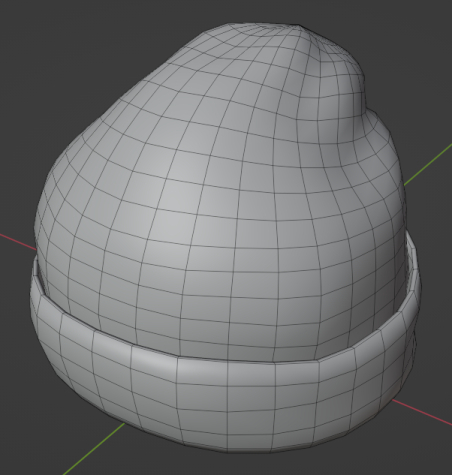Image resolution: width=452 pixels, height=475 pixels.
Task: Click the dark empty viewport background top left
Action: [x=50, y=50]
